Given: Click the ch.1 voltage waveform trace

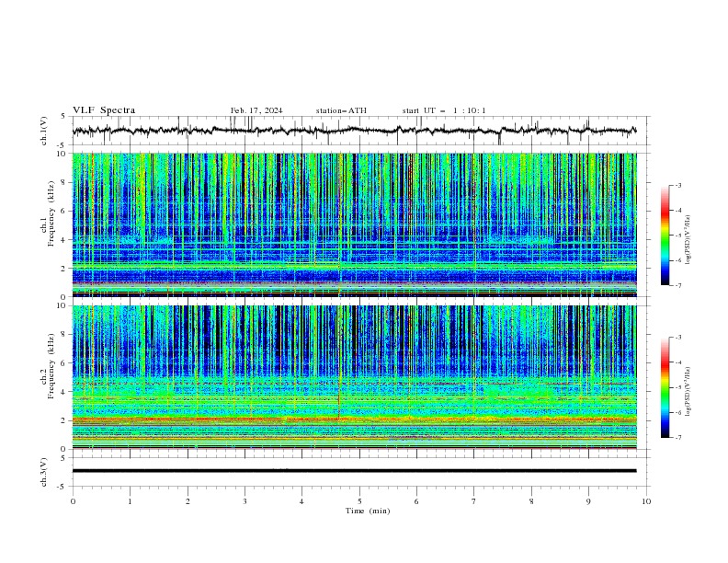Looking at the screenshot, I should pos(354,131).
